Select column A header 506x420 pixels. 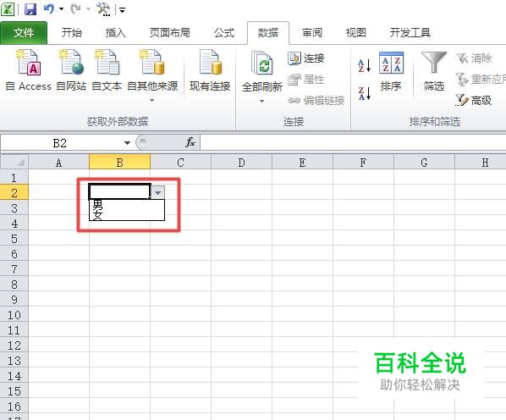coord(58,162)
